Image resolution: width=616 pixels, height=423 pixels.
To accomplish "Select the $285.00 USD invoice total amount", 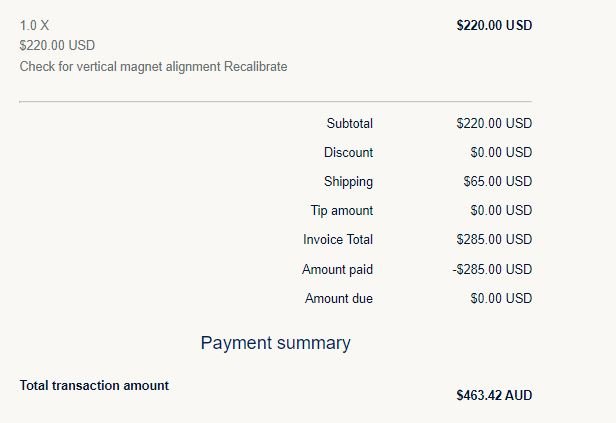I will point(494,240).
